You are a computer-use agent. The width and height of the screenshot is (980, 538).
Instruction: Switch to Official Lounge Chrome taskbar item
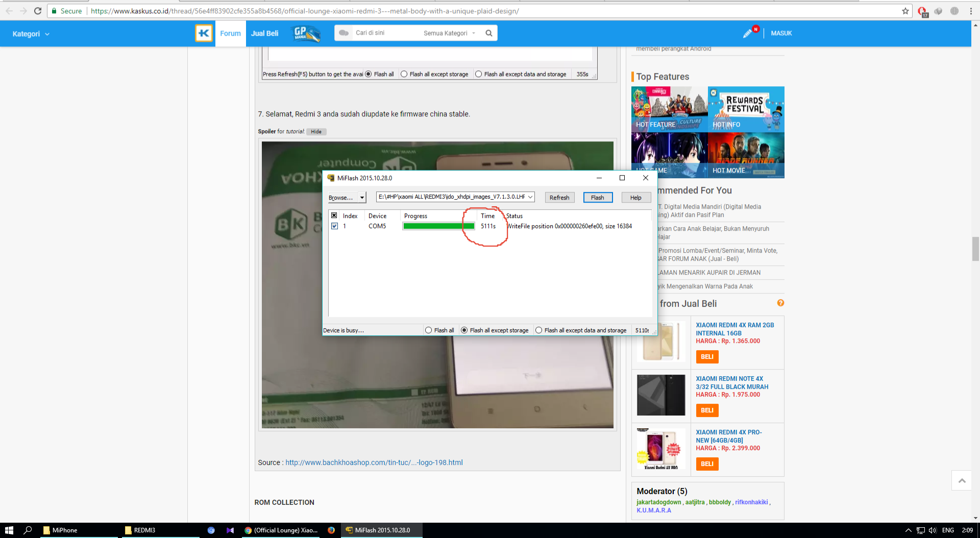coord(281,530)
